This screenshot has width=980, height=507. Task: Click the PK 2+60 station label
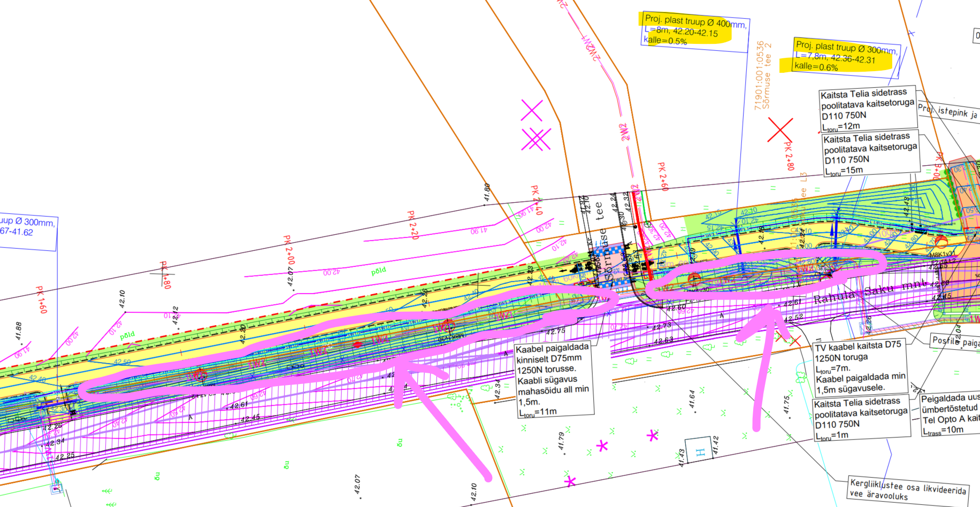662,176
